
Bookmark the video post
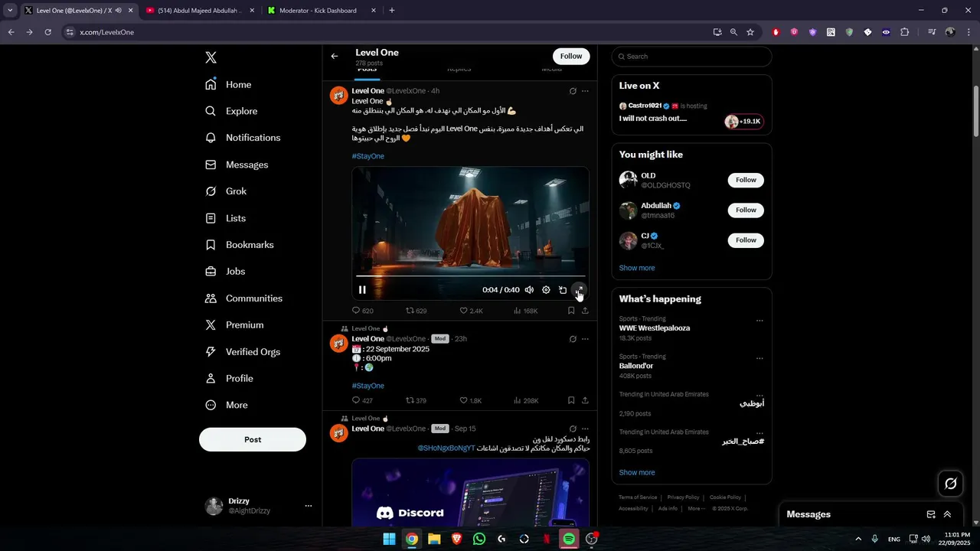click(571, 311)
